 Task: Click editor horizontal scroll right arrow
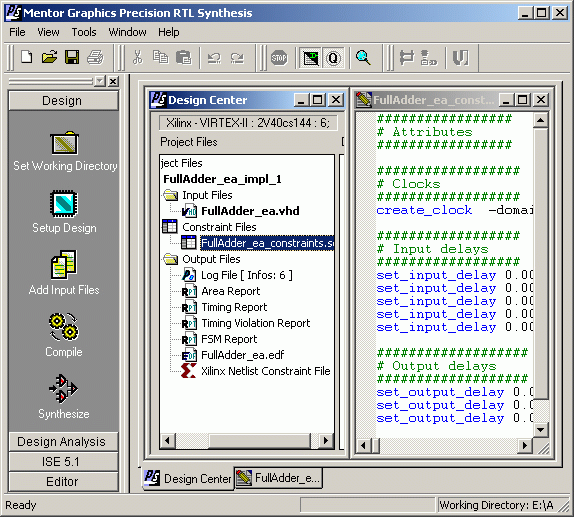point(525,445)
